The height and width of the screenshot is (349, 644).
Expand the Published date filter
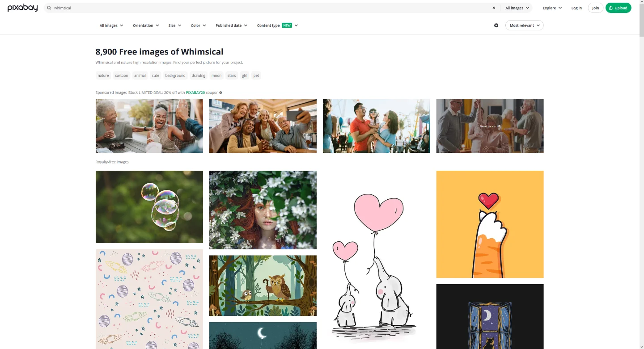(x=231, y=25)
